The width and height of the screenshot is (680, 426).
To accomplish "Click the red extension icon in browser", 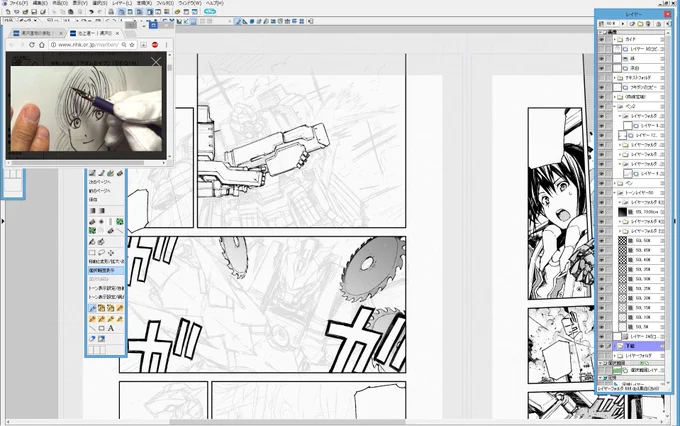I will 155,45.
